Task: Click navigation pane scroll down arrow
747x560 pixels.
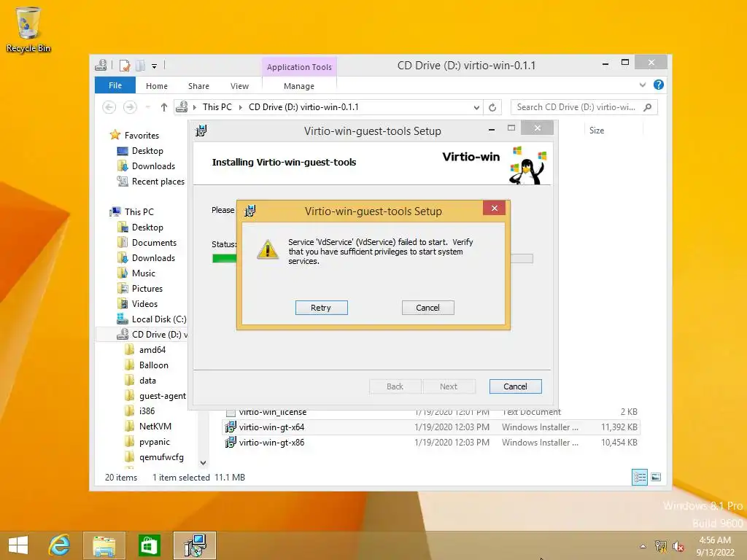Action: [203, 463]
